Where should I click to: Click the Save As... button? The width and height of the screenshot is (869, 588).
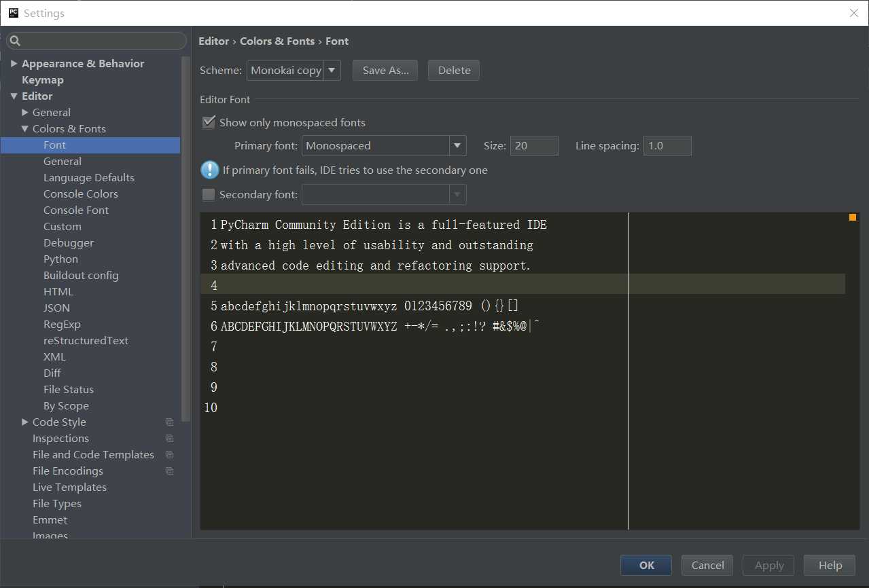click(x=385, y=71)
